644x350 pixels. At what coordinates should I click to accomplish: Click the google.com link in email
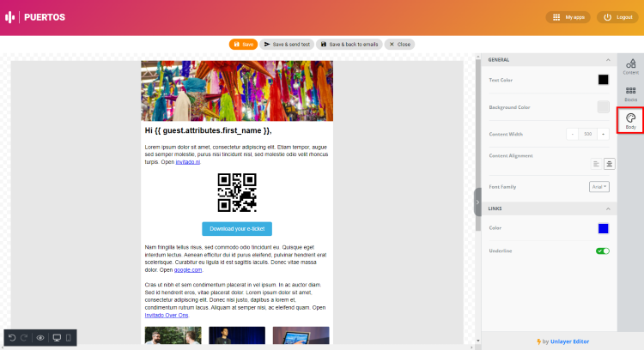188,270
